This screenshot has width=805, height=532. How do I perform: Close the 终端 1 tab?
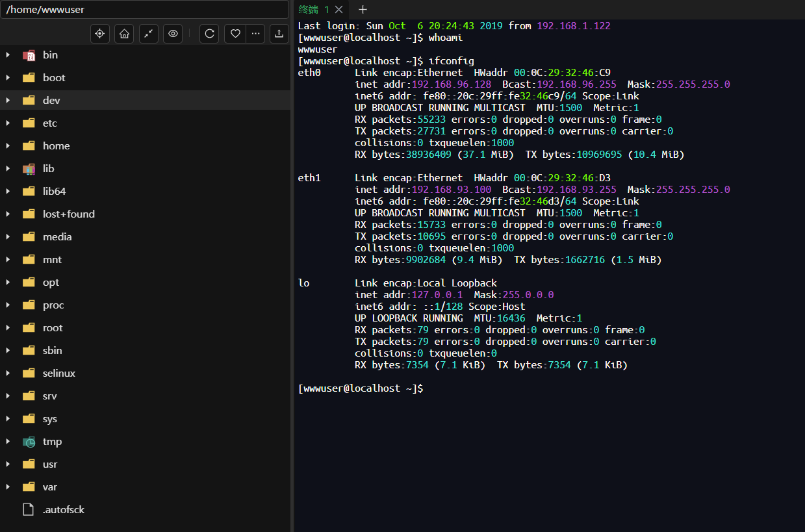[x=339, y=9]
